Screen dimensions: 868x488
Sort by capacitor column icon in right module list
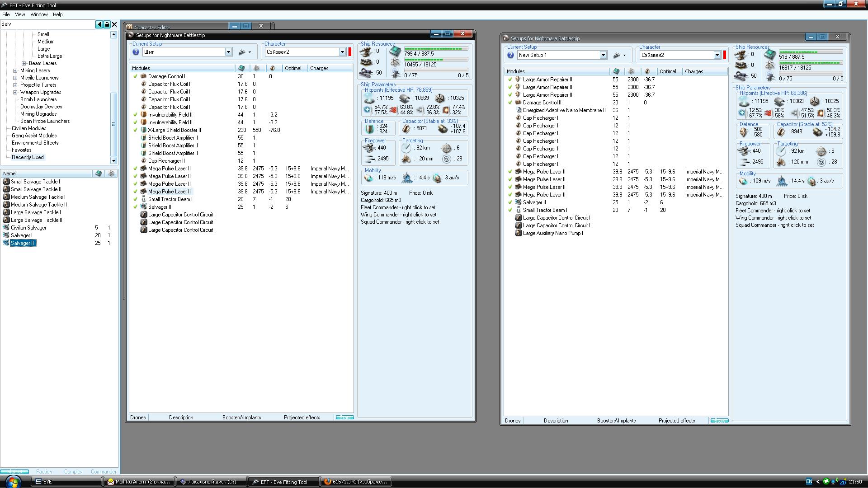point(647,71)
